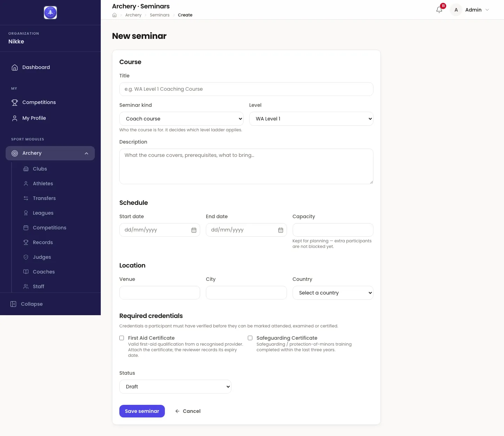
Task: Click the Coaches book icon
Action: 26,272
